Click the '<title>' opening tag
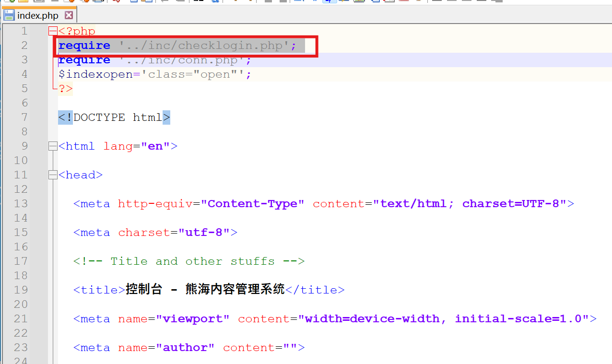This screenshot has height=364, width=612. coord(99,290)
